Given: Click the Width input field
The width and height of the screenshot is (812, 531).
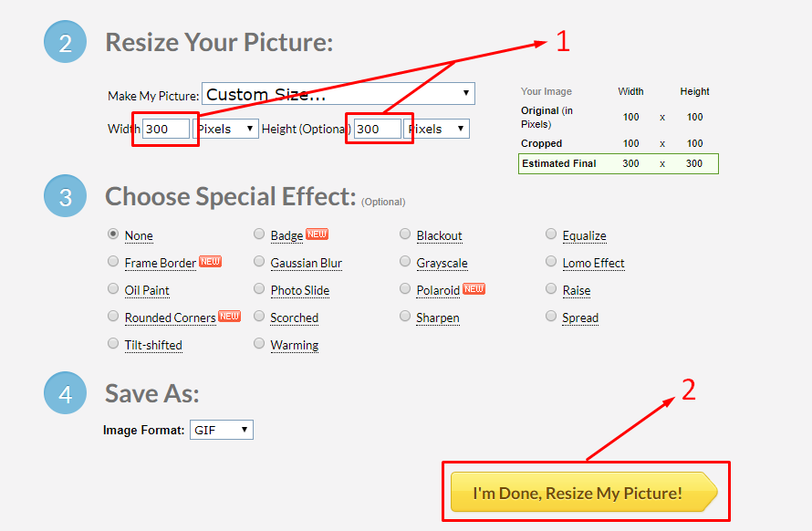Looking at the screenshot, I should 166,129.
